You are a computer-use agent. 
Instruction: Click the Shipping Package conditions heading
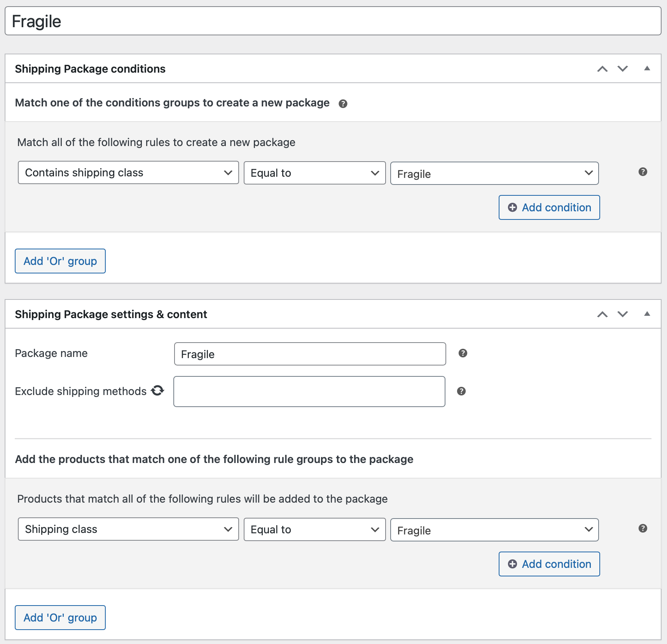tap(90, 69)
